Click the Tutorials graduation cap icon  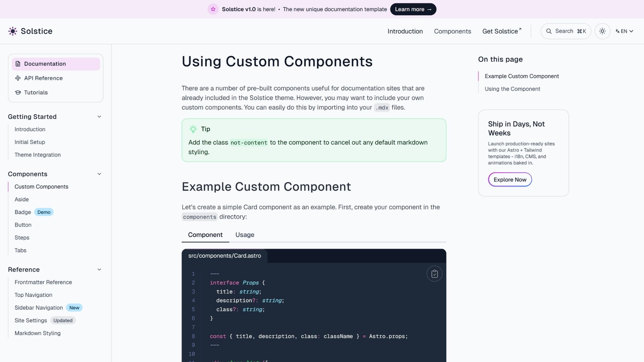coord(18,93)
